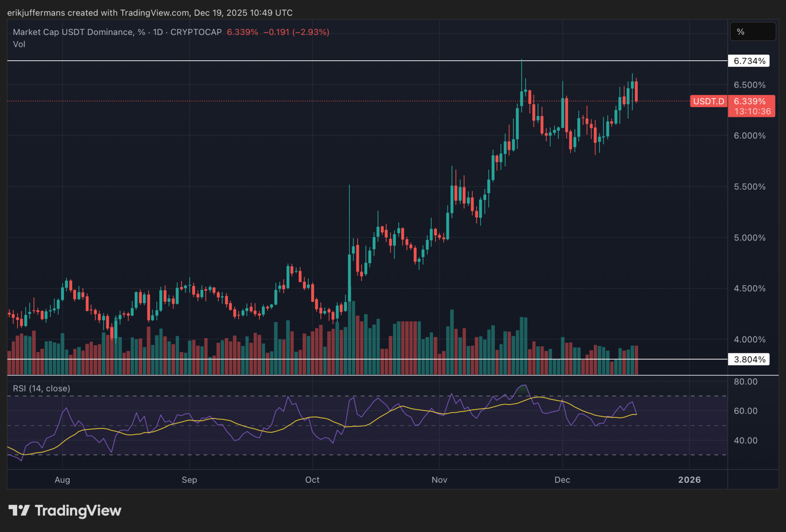Image resolution: width=786 pixels, height=532 pixels.
Task: Click the 80.00 RSI scale label
Action: (745, 382)
